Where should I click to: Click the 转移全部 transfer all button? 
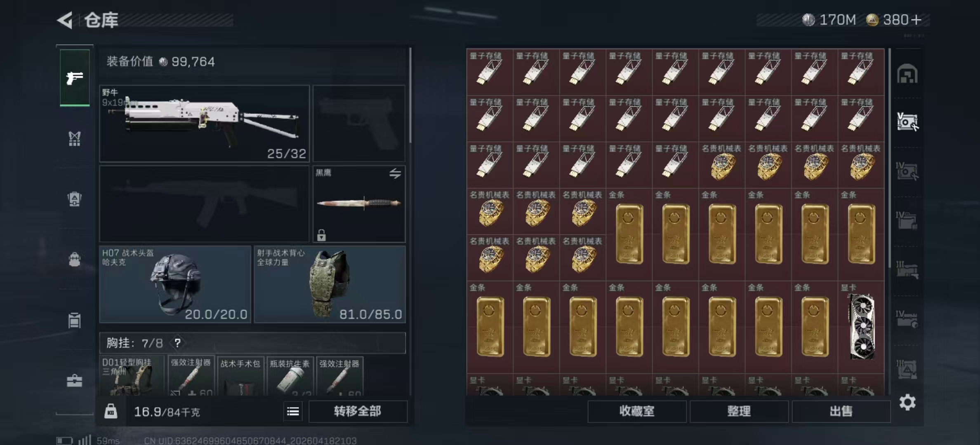coord(358,411)
